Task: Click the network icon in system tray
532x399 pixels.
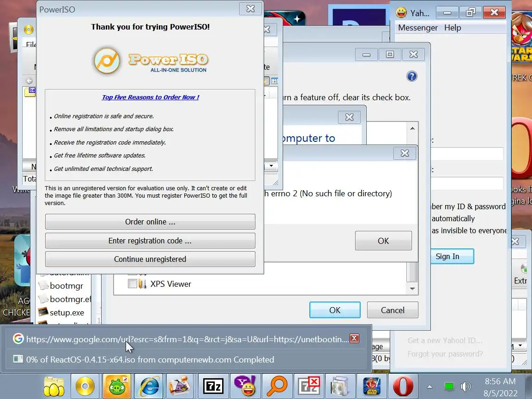Action: (449, 386)
